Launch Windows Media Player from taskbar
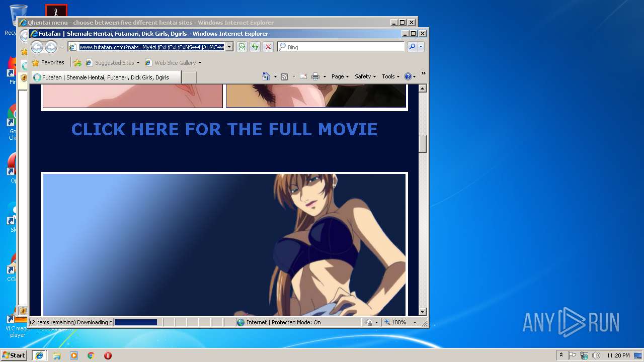 [74, 355]
